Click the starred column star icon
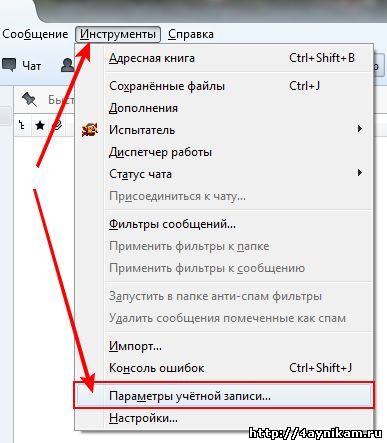The height and width of the screenshot is (443, 387). 40,125
